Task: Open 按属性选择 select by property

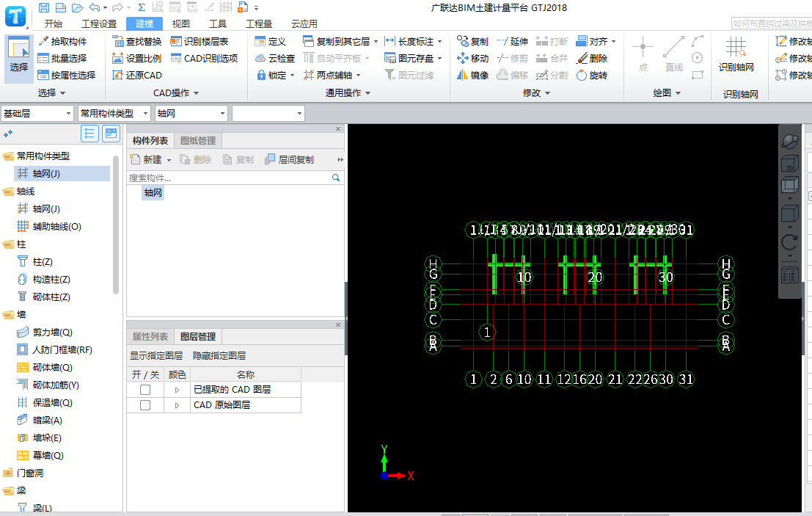Action: [67, 75]
